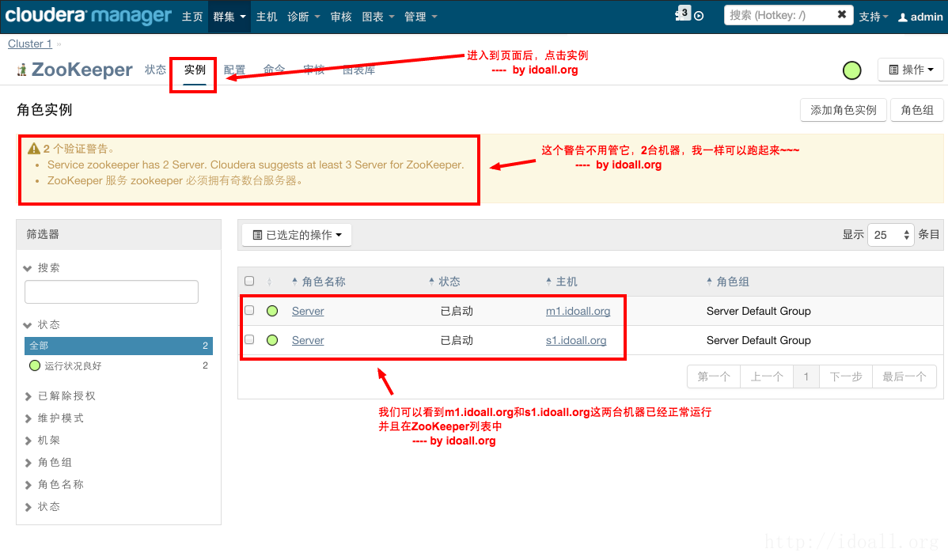Screen dimensions: 948x560
Task: Switch to the 配置 tab
Action: (x=234, y=70)
